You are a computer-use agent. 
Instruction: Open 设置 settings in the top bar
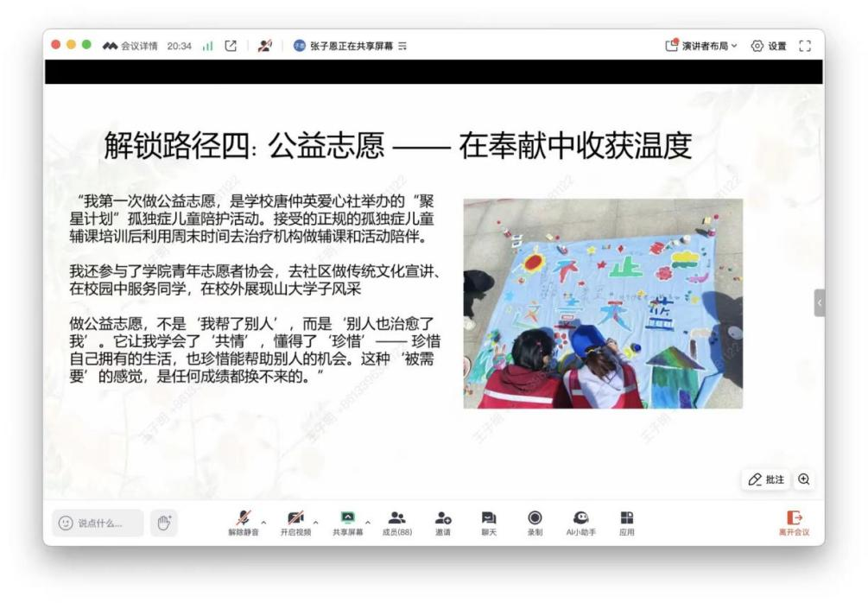(x=769, y=46)
